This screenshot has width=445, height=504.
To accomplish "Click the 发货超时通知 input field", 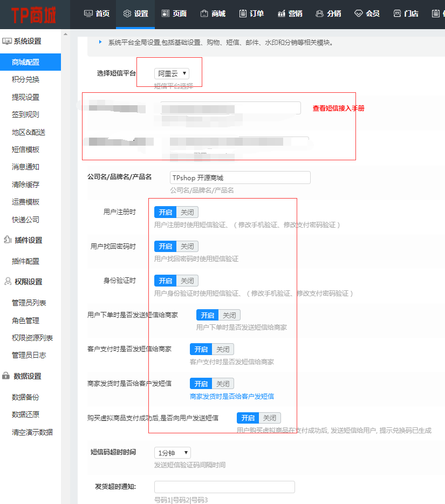I will 224,487.
